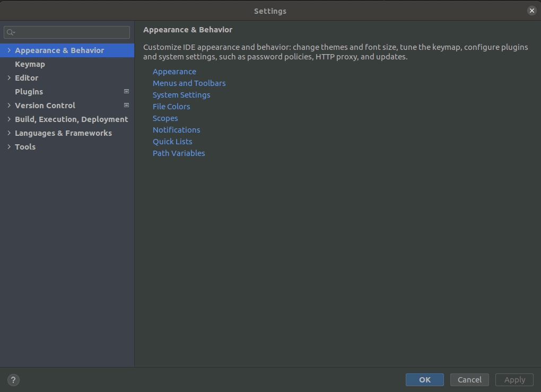Expand the Tools section
This screenshot has width=541, height=392.
coord(8,146)
